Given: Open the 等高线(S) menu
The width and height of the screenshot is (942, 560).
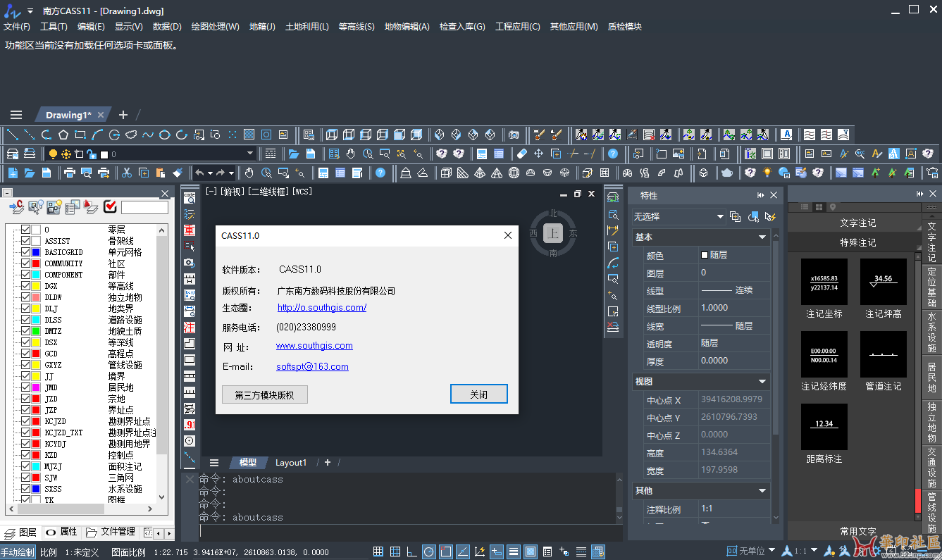Looking at the screenshot, I should point(357,27).
